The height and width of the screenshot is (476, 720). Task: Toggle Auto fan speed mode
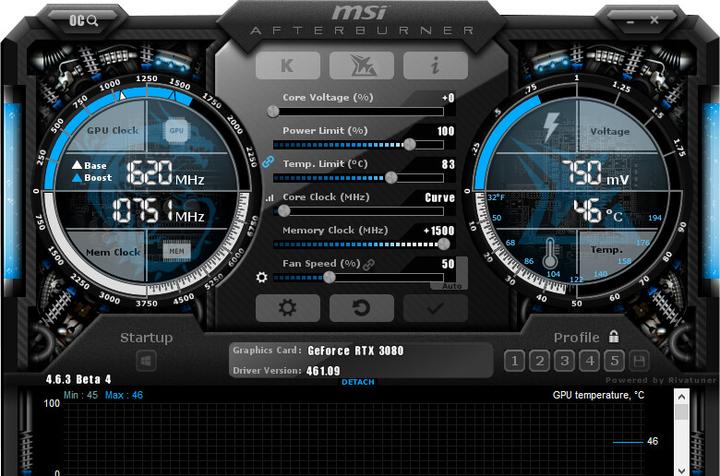(x=452, y=286)
